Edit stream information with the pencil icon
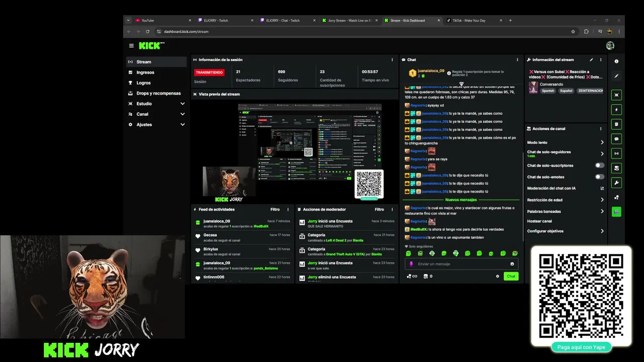The width and height of the screenshot is (644, 362). point(591,60)
